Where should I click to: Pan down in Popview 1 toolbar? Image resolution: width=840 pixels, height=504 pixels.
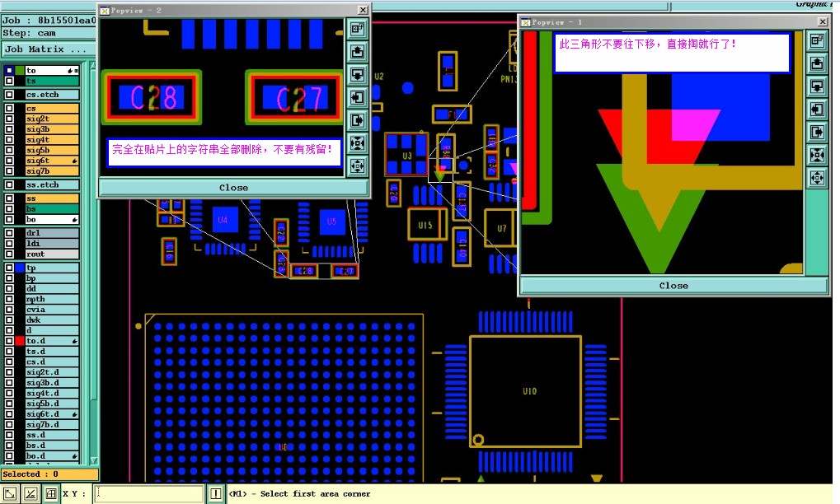[x=817, y=86]
